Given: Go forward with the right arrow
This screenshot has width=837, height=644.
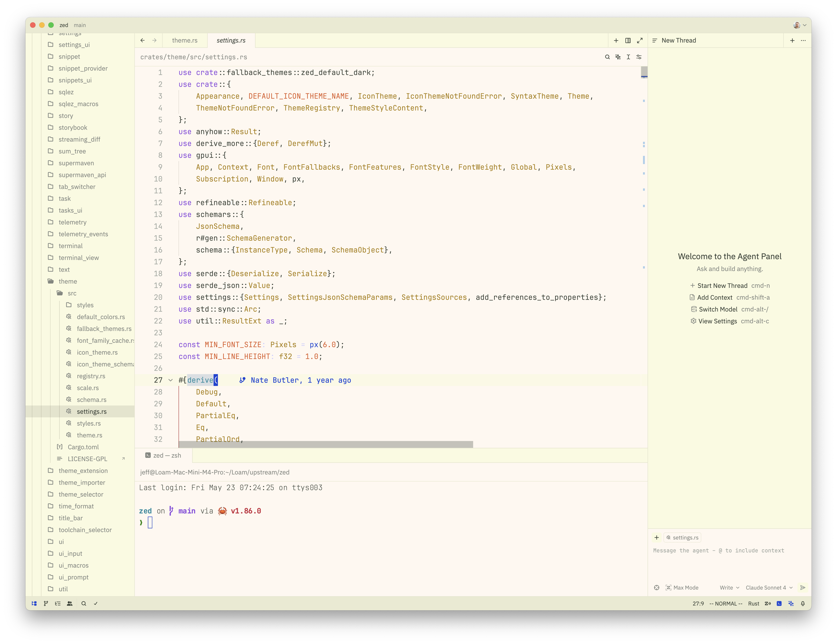Looking at the screenshot, I should (154, 40).
